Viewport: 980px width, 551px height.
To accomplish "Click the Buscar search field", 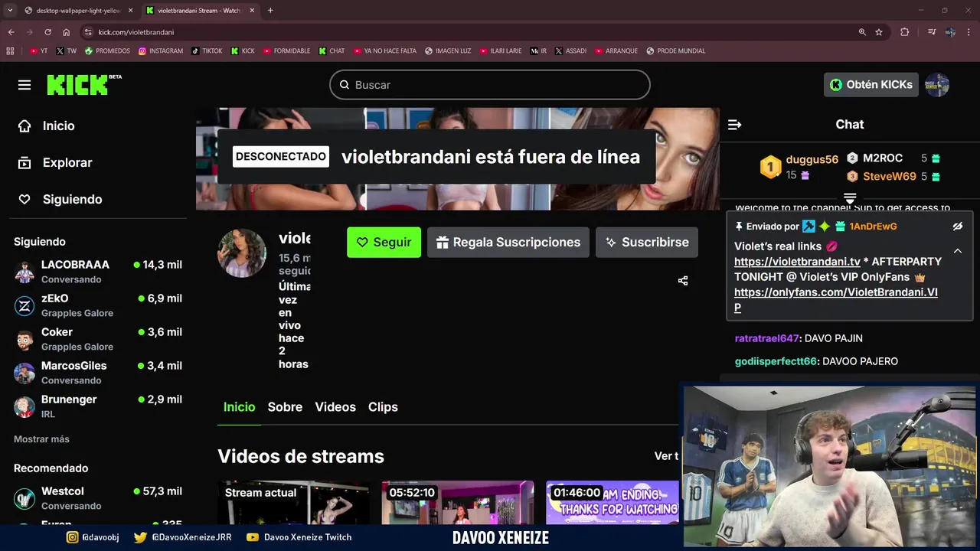I will point(490,85).
